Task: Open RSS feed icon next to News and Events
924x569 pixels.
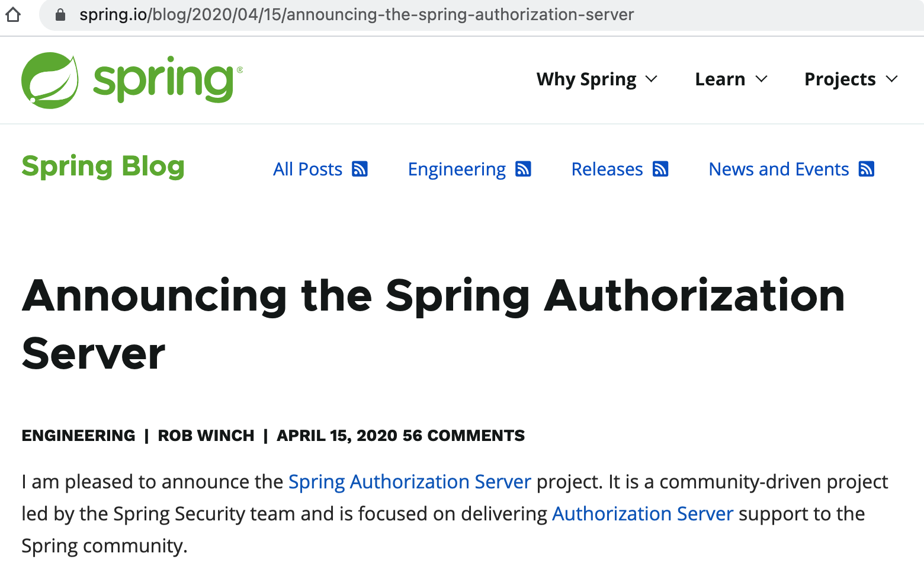Action: tap(867, 169)
